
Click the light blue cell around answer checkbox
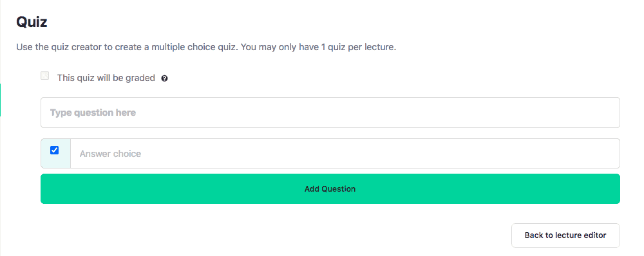[x=56, y=154]
